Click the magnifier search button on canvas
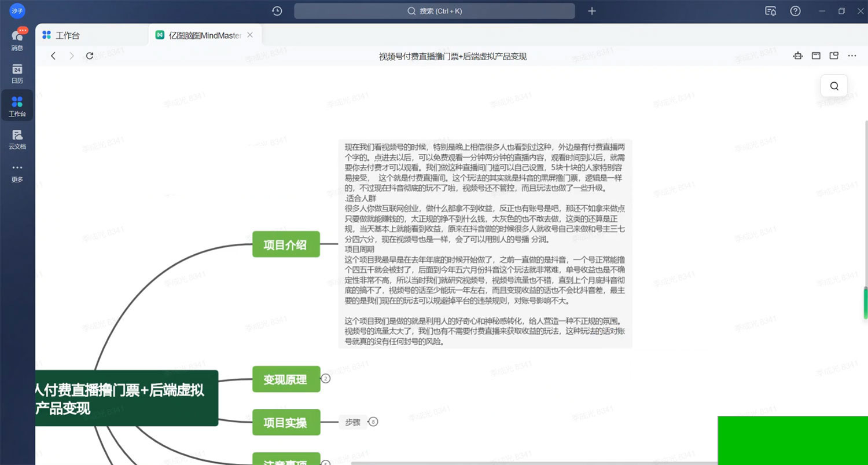868x465 pixels. [834, 86]
